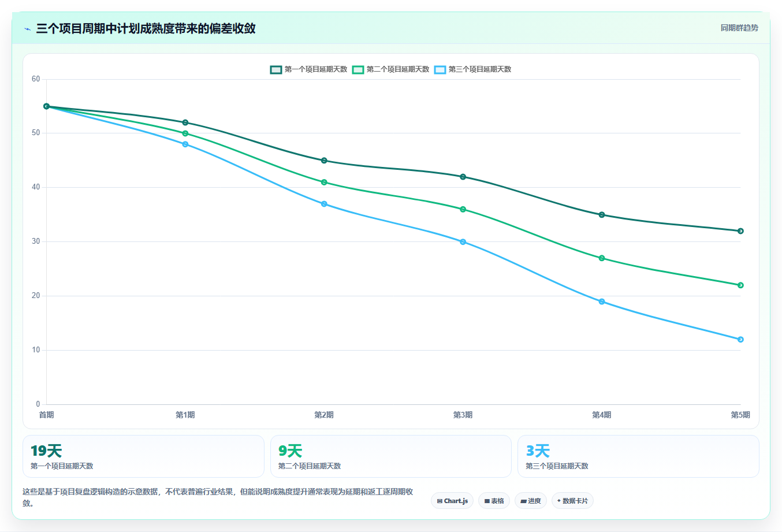Click the 表格 tag chip
Image resolution: width=782 pixels, height=532 pixels.
coord(494,501)
